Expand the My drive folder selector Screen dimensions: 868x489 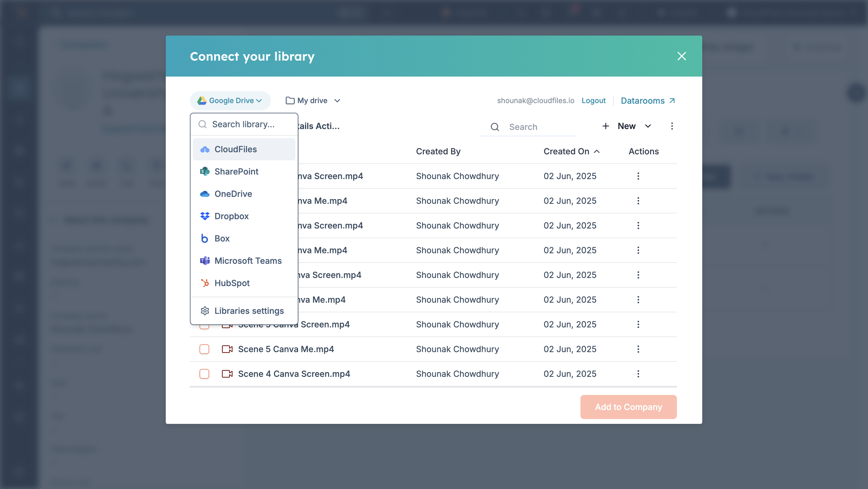[313, 100]
